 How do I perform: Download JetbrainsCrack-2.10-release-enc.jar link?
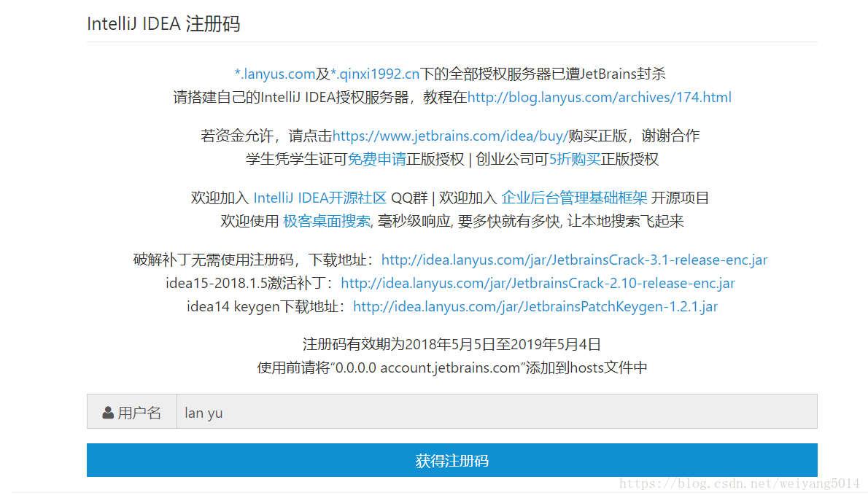pyautogui.click(x=538, y=284)
